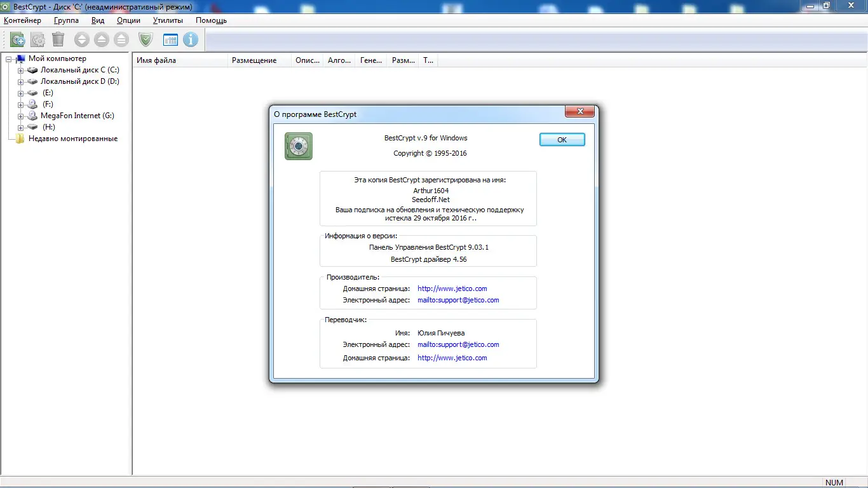The width and height of the screenshot is (868, 488).
Task: Sort by the Размещение column header
Action: (x=260, y=60)
